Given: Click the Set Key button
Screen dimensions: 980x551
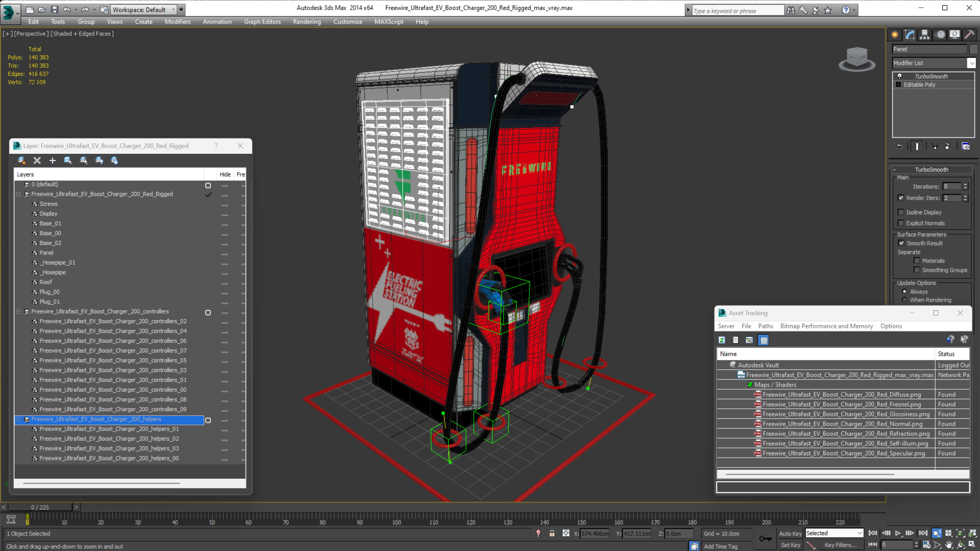Looking at the screenshot, I should 790,545.
